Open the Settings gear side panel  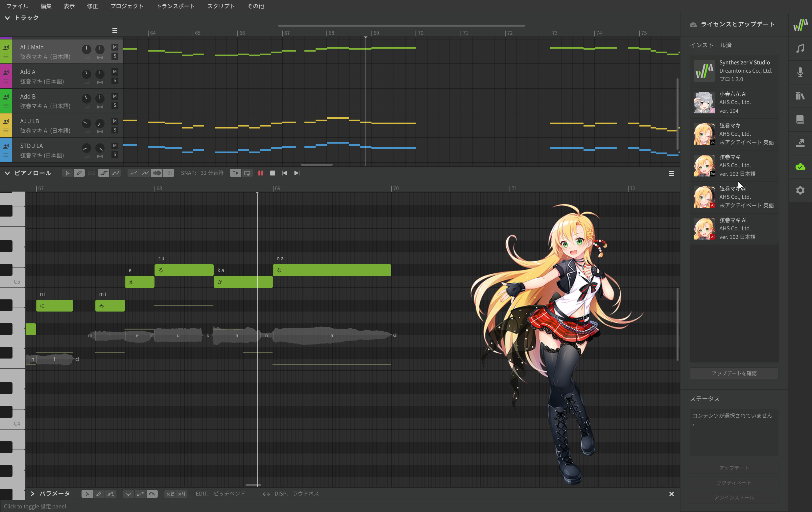tap(800, 190)
